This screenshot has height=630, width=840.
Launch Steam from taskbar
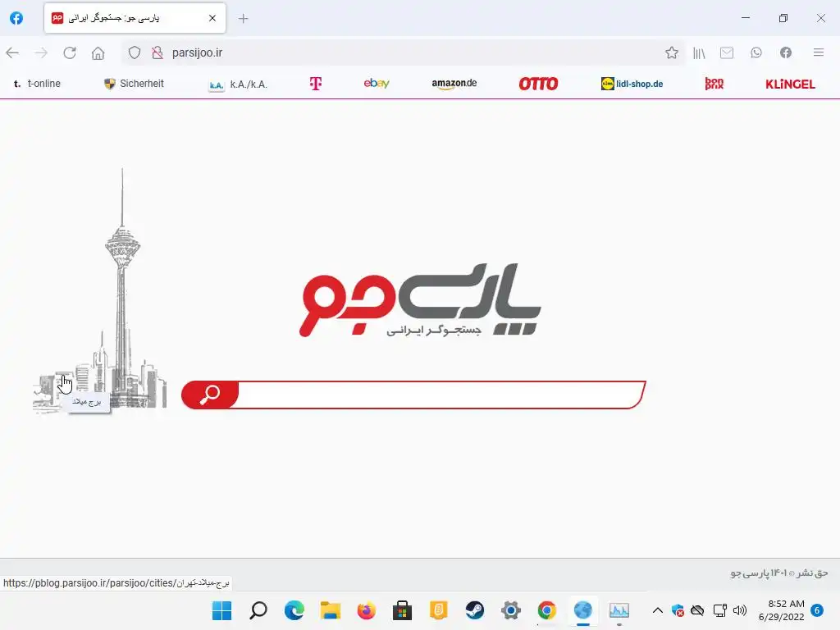475,610
